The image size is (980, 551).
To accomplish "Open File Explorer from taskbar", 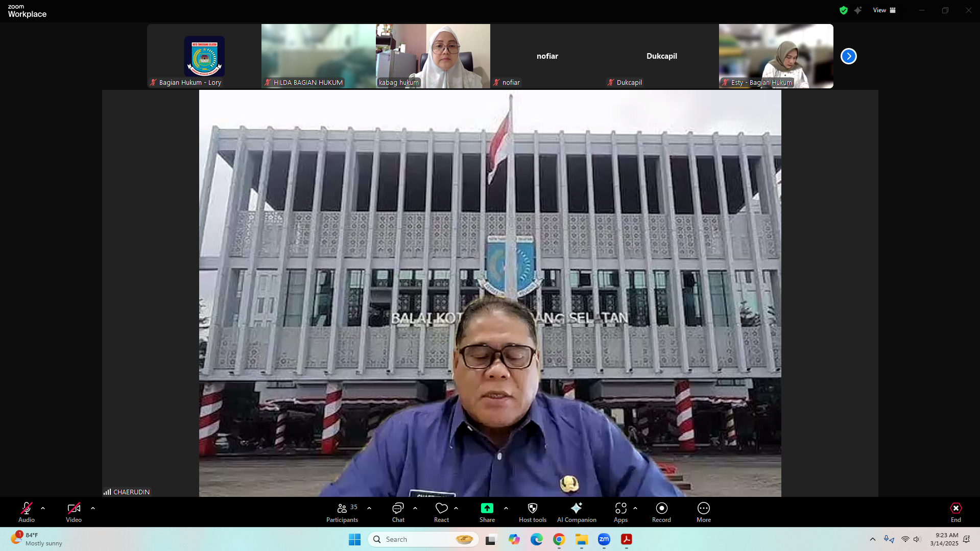I will click(582, 539).
